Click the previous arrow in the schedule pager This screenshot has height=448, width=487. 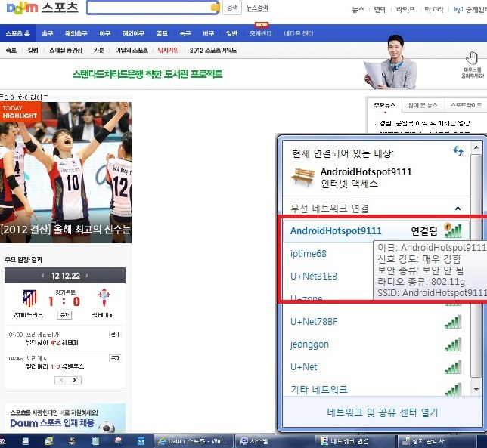(x=61, y=380)
